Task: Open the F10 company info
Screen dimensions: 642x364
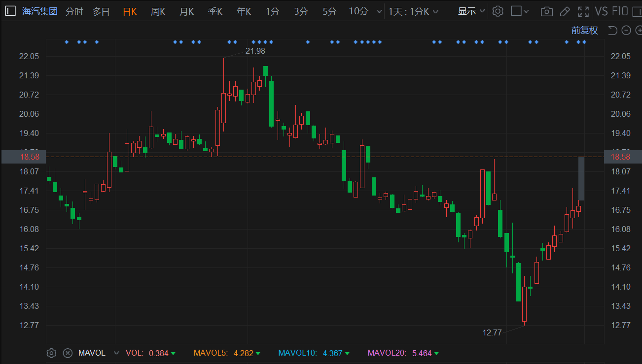Action: (x=620, y=11)
